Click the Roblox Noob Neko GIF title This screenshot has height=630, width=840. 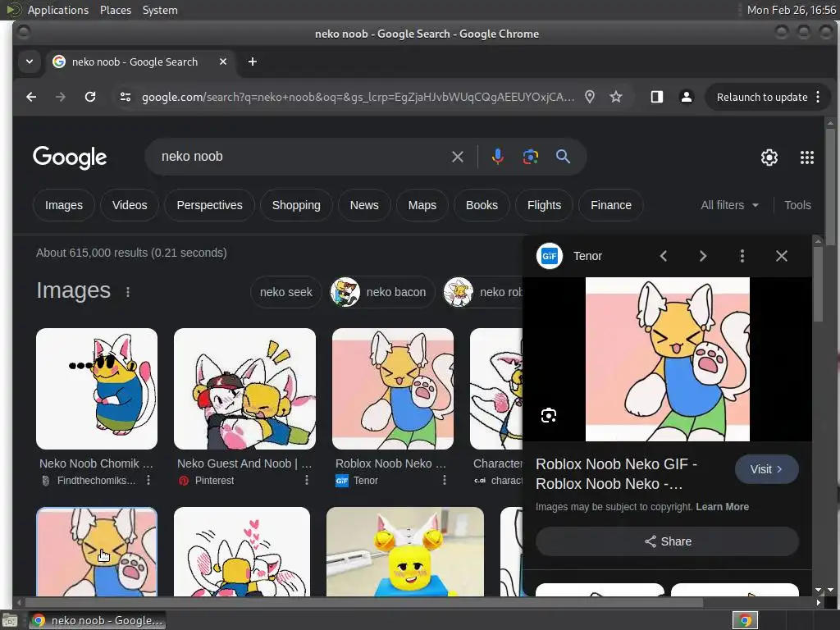[617, 473]
